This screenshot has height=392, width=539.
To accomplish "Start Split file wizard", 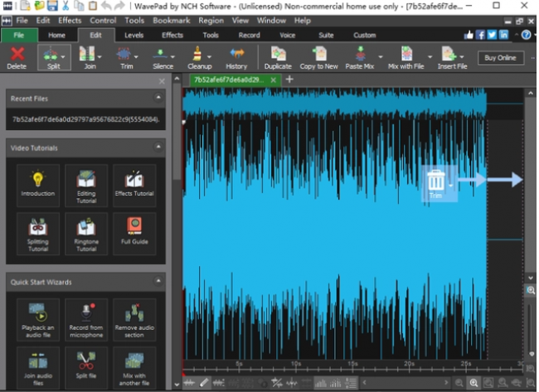I will point(86,368).
